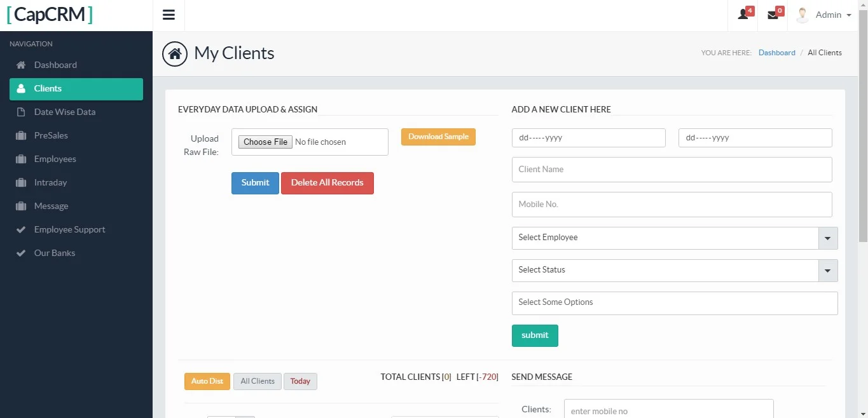Click the green submit button for new client
The image size is (868, 418).
tap(535, 335)
